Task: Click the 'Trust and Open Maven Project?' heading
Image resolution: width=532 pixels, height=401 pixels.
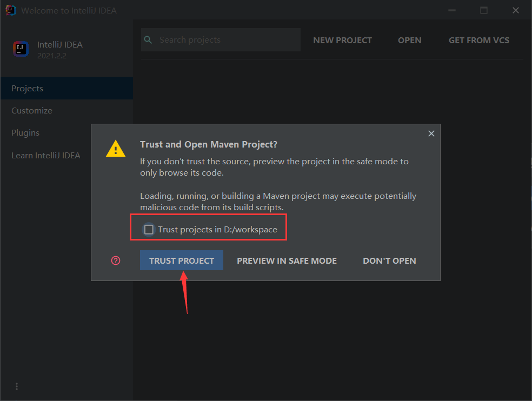Action: pyautogui.click(x=209, y=144)
